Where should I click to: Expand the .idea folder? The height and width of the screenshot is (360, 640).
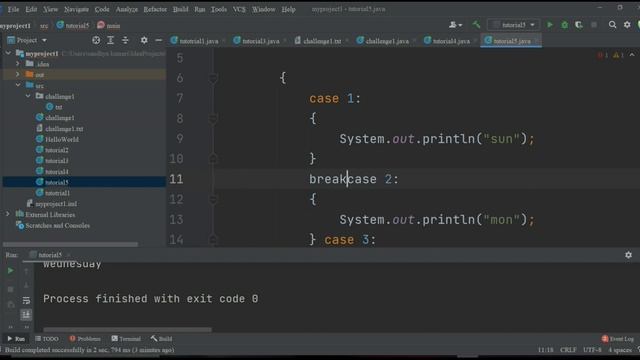[x=18, y=64]
